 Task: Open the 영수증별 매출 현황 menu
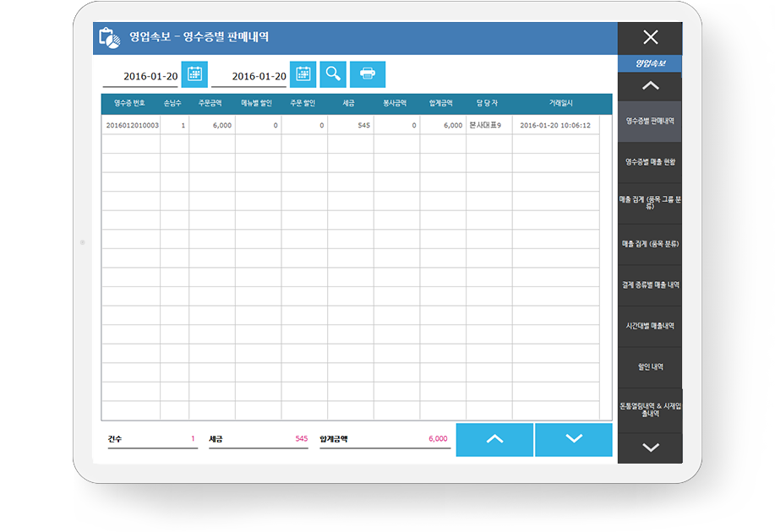pyautogui.click(x=650, y=161)
